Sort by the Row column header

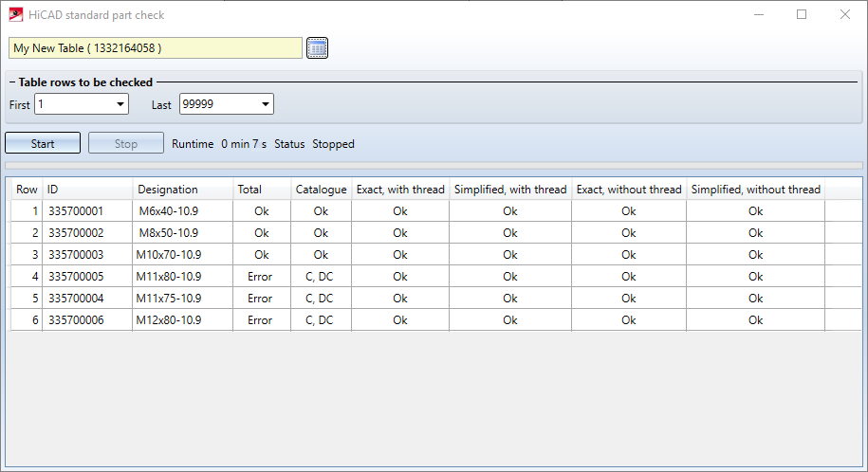click(x=27, y=190)
